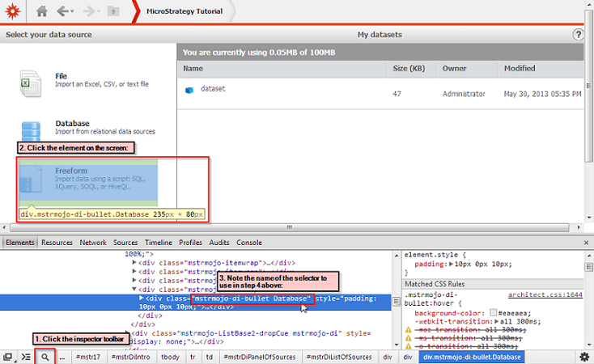594x364 pixels.
Task: Open the Audits tab
Action: tap(219, 243)
